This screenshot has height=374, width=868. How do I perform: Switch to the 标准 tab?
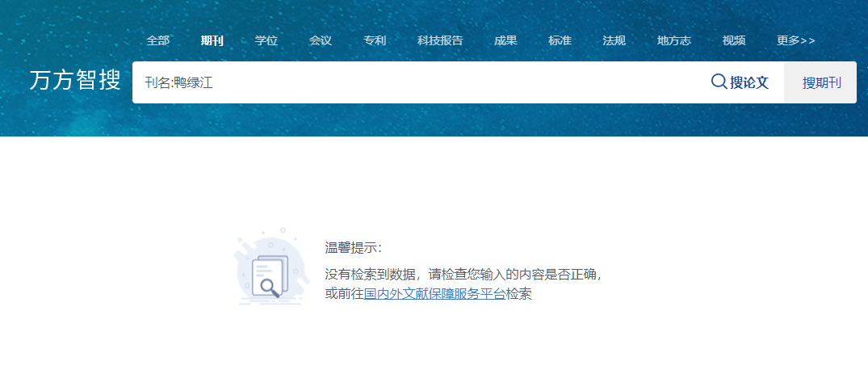[560, 40]
